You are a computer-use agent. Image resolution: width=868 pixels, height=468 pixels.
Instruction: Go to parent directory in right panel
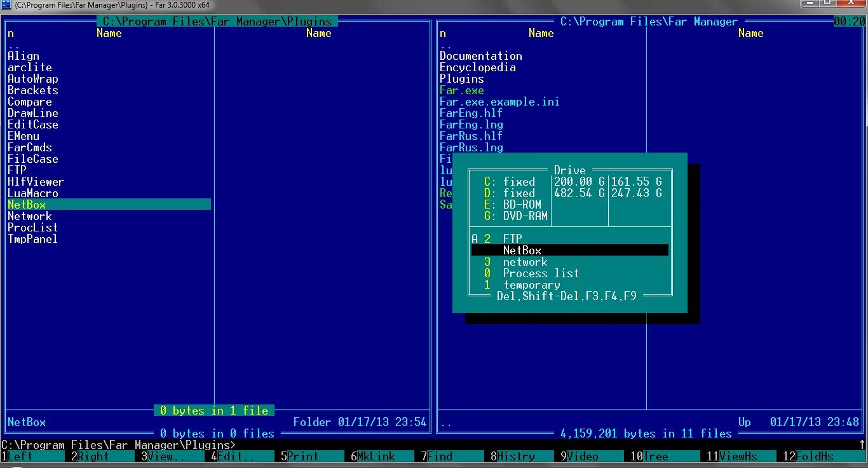click(x=446, y=46)
